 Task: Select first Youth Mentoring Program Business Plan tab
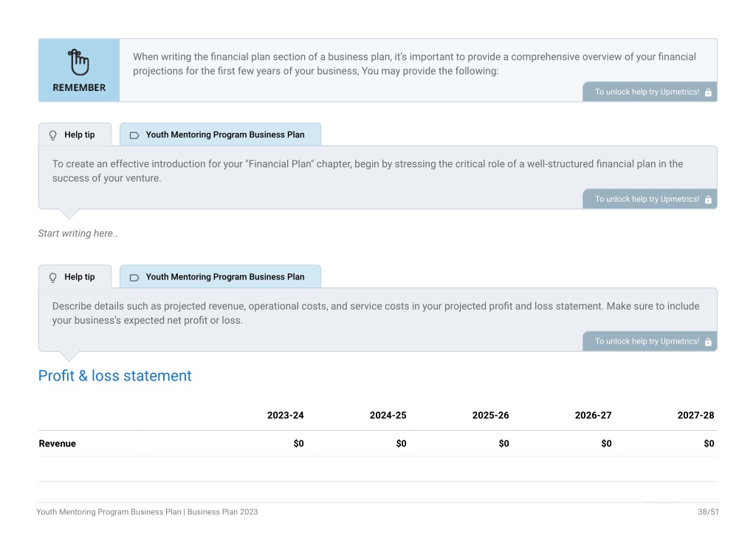coord(220,134)
